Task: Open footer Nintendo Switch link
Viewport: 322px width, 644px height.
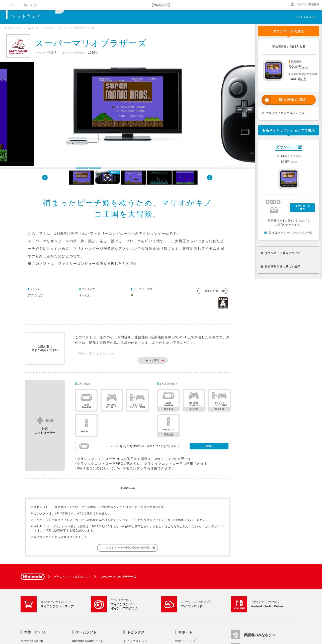Action: click(x=32, y=641)
